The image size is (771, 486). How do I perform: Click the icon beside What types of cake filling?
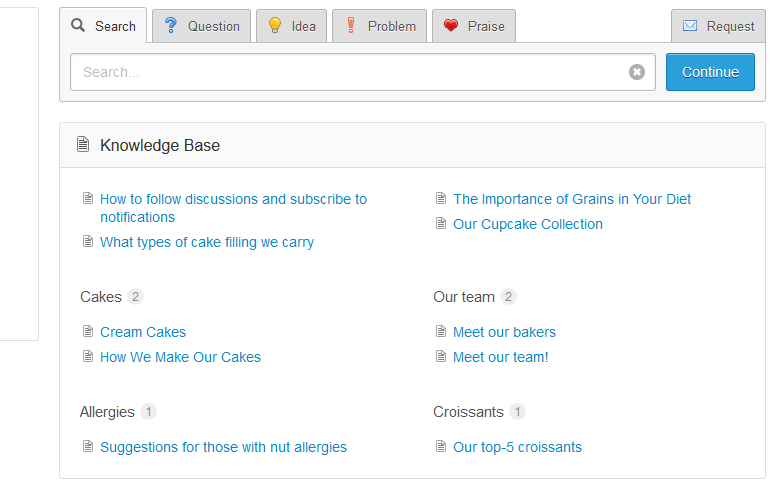[88, 242]
